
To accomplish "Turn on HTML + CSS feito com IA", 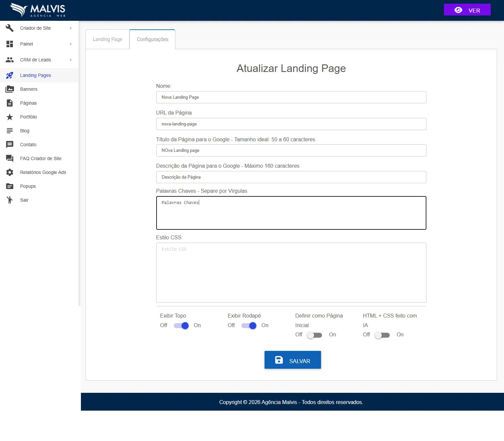I will pos(382,335).
